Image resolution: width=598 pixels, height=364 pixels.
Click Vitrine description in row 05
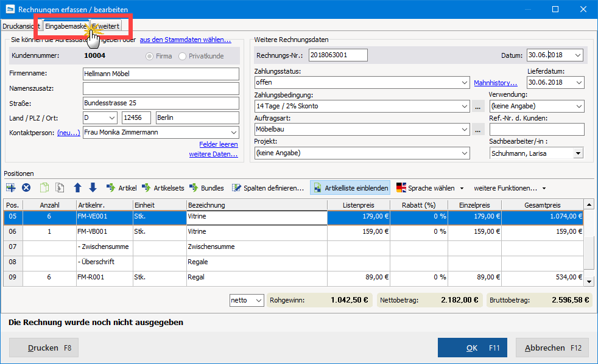click(256, 217)
